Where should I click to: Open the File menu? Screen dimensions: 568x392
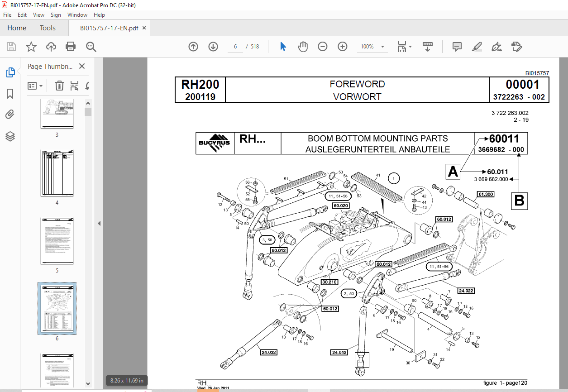coord(7,15)
